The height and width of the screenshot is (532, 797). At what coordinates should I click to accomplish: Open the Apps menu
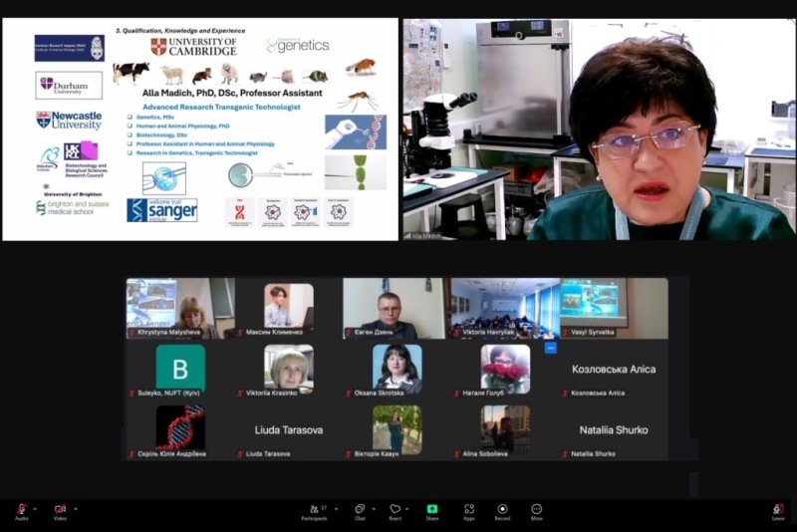[469, 512]
